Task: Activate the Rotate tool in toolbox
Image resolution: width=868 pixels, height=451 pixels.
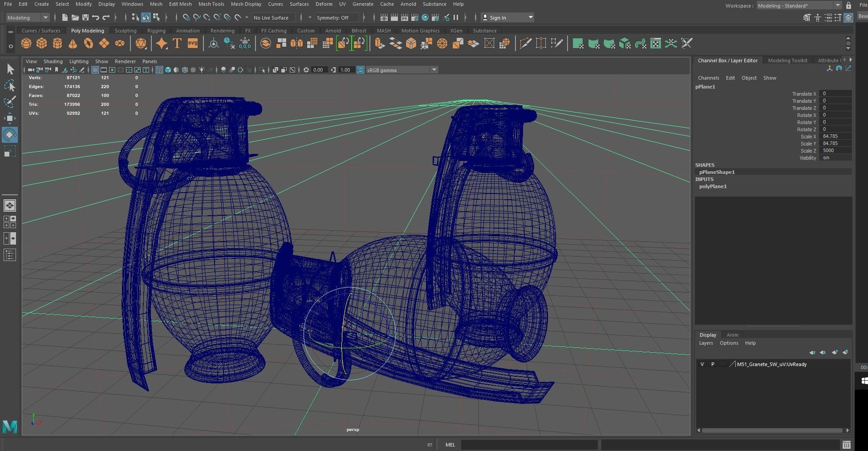Action: click(10, 135)
